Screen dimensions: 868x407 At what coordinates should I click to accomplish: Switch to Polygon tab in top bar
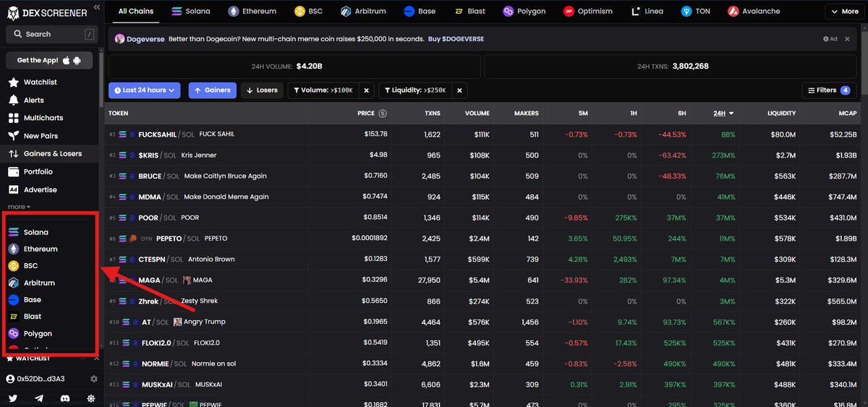coord(526,12)
